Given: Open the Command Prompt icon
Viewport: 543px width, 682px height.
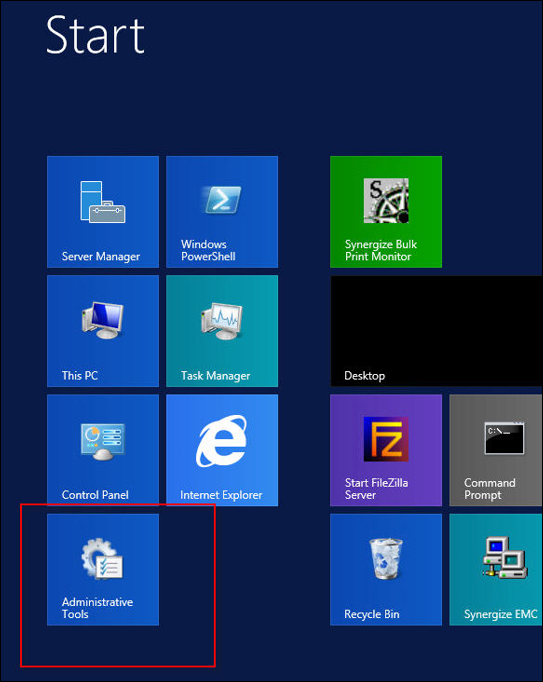Looking at the screenshot, I should tap(504, 439).
